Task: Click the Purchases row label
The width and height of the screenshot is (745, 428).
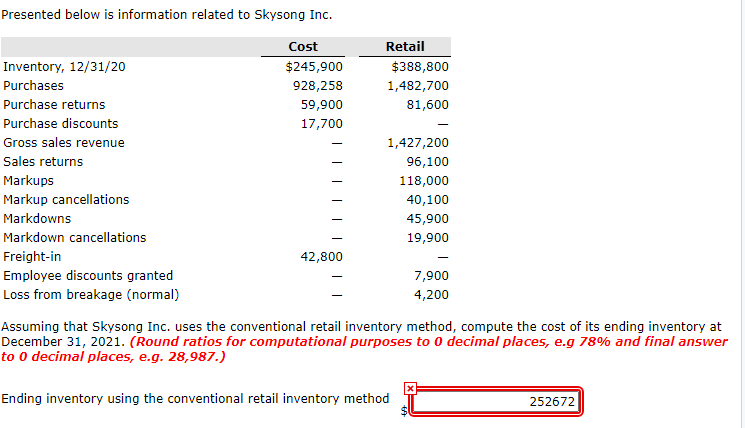Action: click(x=33, y=86)
